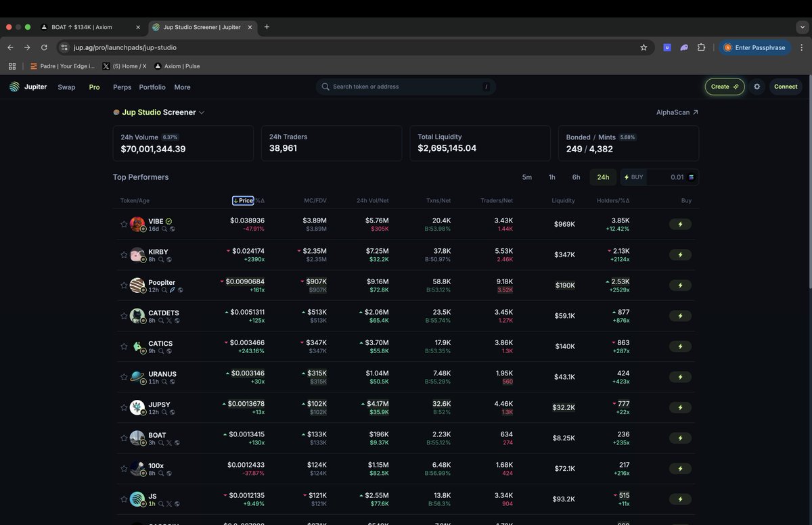The image size is (812, 525).
Task: Click the CATICS lightning buy button
Action: pos(680,346)
